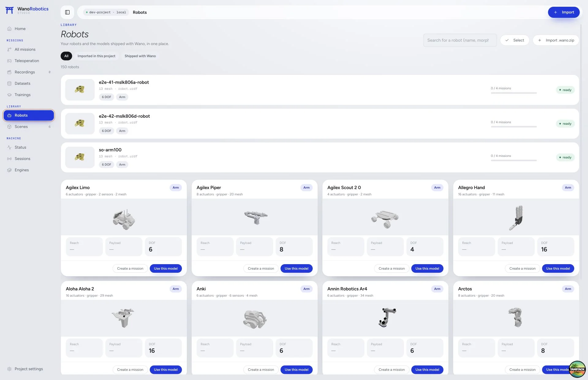The width and height of the screenshot is (588, 380).
Task: Click the Robots icon in the library section
Action: click(x=9, y=115)
